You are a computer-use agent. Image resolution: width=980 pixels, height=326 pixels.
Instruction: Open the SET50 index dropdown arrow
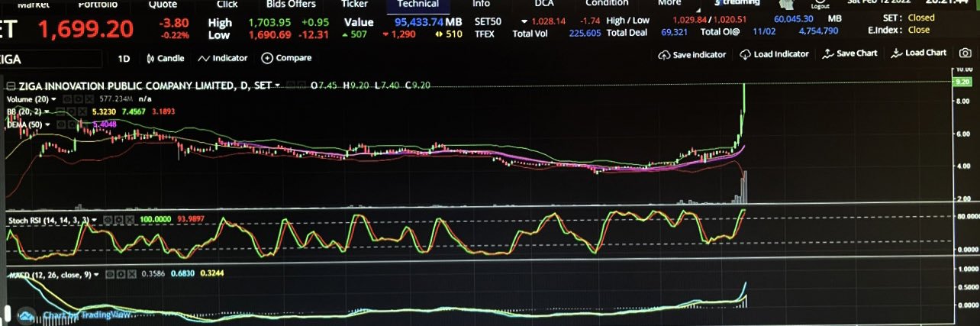tap(524, 21)
